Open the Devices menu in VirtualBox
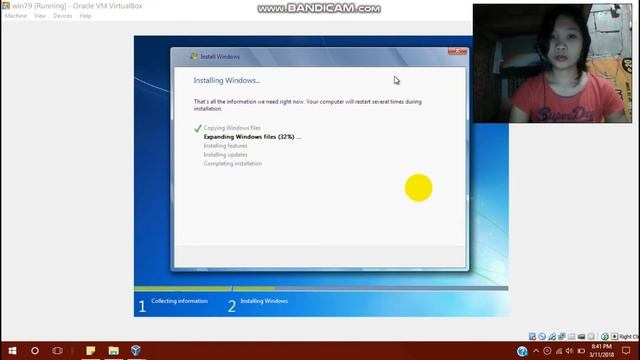This screenshot has width=640, height=360. click(62, 16)
